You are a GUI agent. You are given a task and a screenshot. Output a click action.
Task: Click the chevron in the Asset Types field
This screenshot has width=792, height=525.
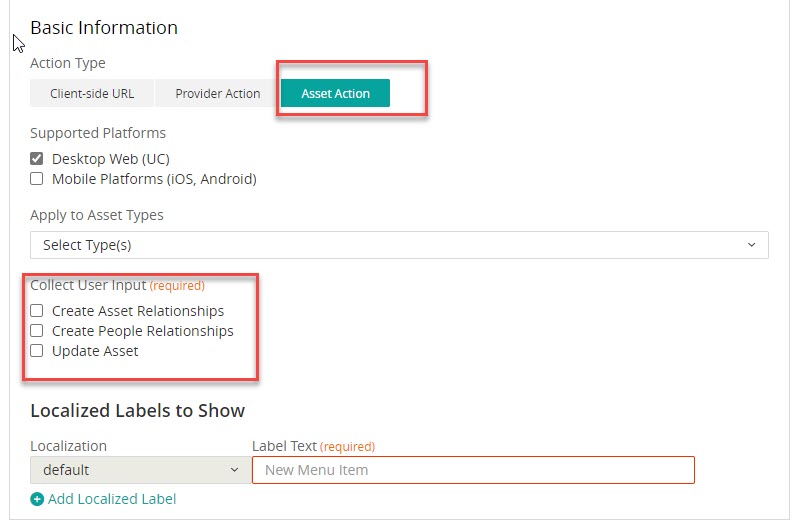click(x=752, y=245)
